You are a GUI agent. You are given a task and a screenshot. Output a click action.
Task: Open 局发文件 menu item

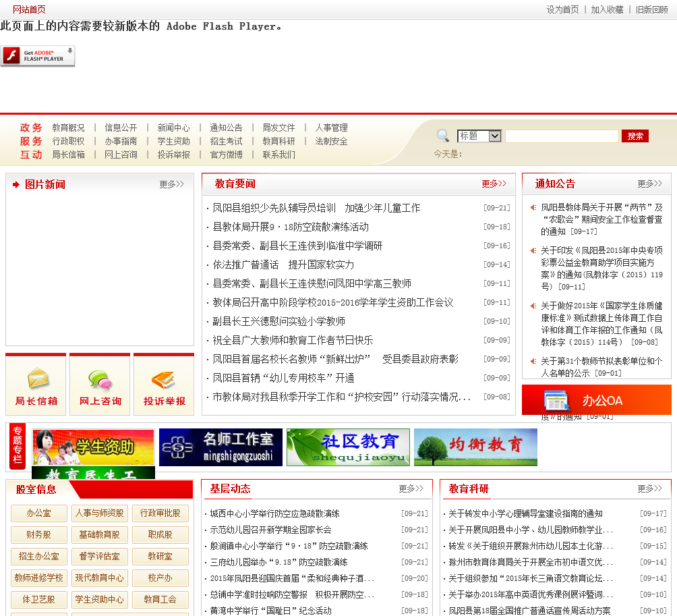click(278, 128)
